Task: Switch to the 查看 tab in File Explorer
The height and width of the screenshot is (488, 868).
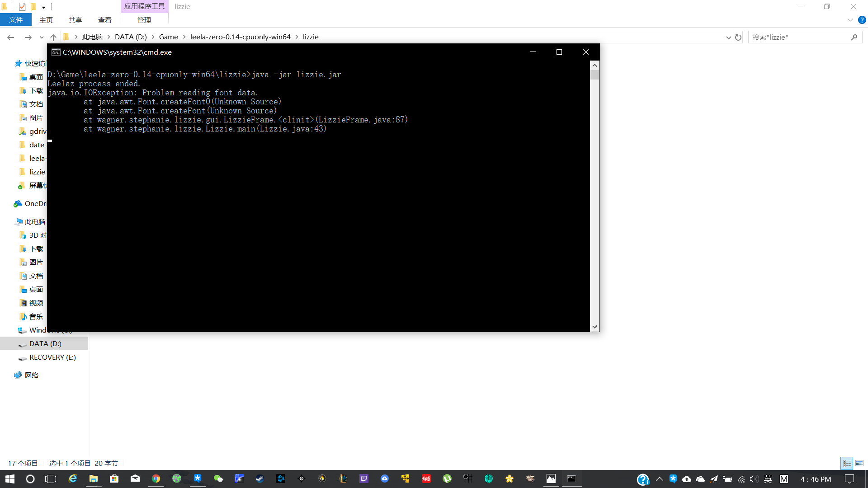Action: (104, 20)
